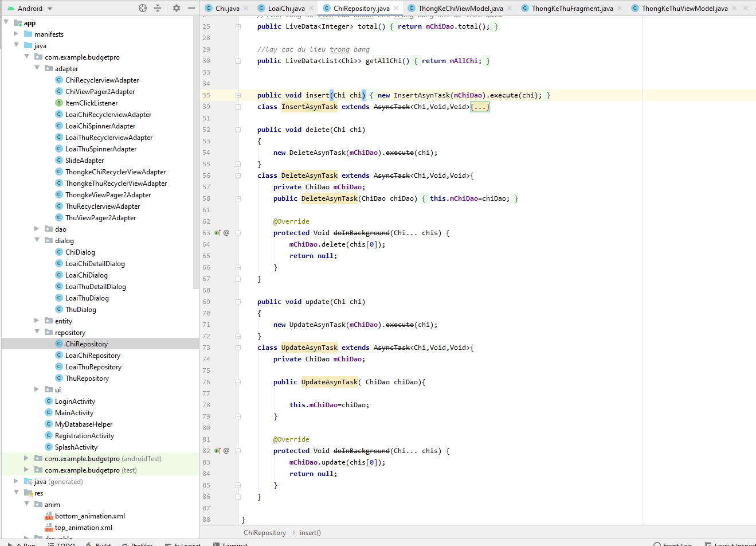Image resolution: width=756 pixels, height=546 pixels.
Task: Click the locate/select opened file target icon
Action: point(143,8)
